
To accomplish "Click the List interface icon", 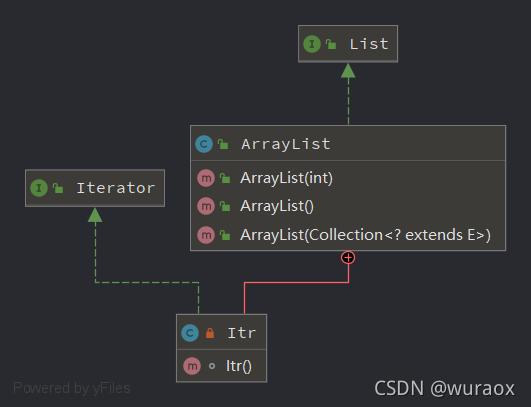I will [312, 44].
